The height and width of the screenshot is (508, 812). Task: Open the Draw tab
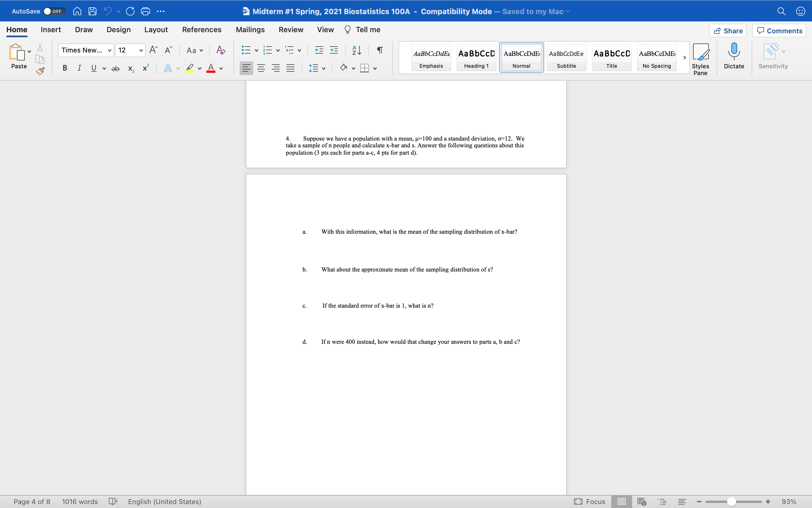coord(84,30)
